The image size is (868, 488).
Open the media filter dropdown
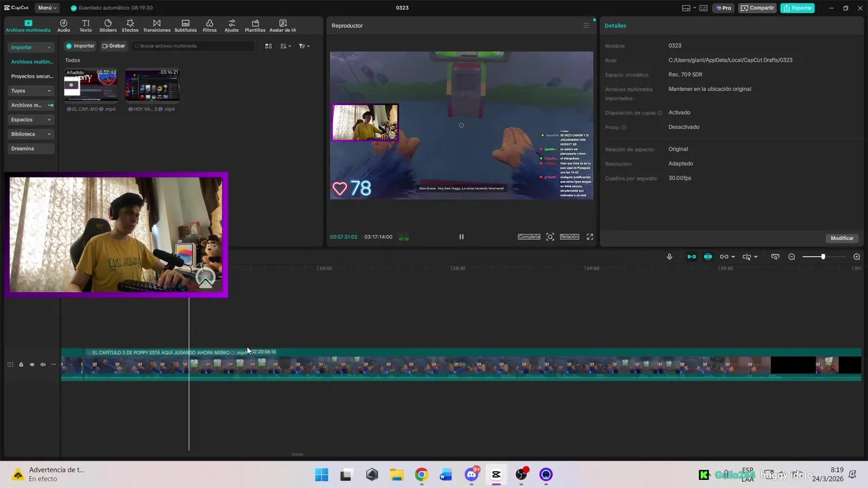click(304, 46)
